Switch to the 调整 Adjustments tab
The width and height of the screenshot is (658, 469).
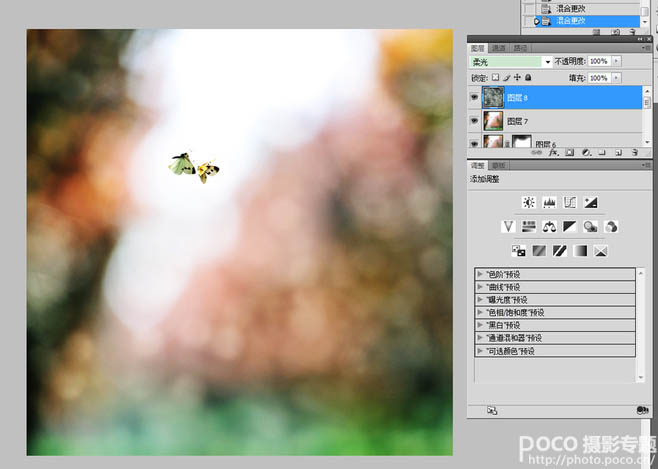click(478, 165)
